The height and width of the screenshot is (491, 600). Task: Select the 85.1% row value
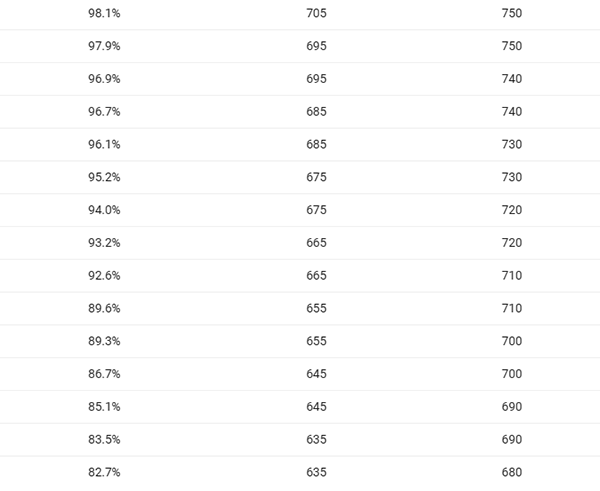(x=104, y=407)
